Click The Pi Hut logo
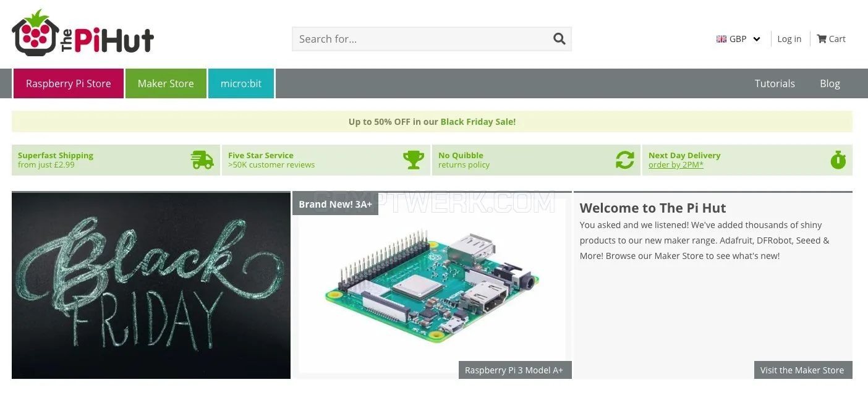868x403 pixels. tap(82, 33)
